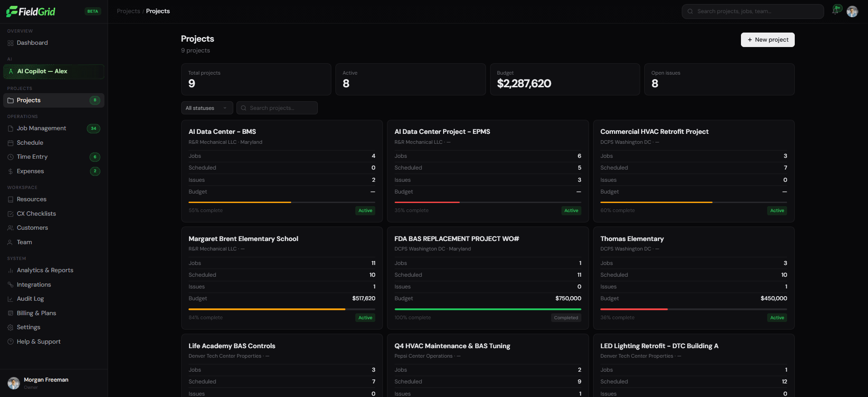The height and width of the screenshot is (397, 868).
Task: Click the Resources icon
Action: [x=10, y=199]
